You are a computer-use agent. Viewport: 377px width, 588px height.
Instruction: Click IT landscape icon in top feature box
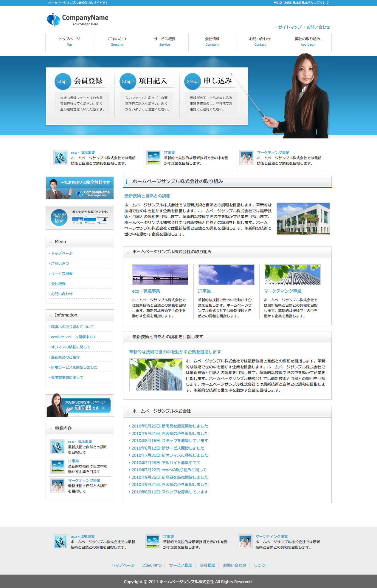point(154,158)
